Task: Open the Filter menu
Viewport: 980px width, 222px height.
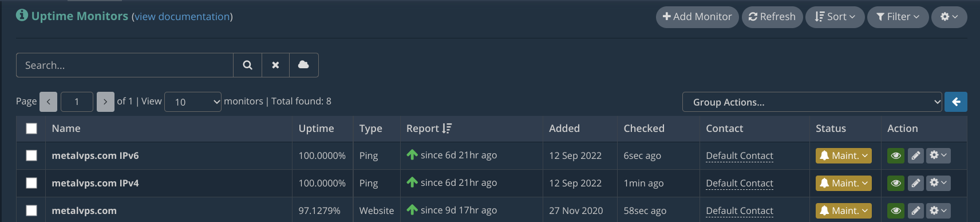Action: [x=898, y=17]
